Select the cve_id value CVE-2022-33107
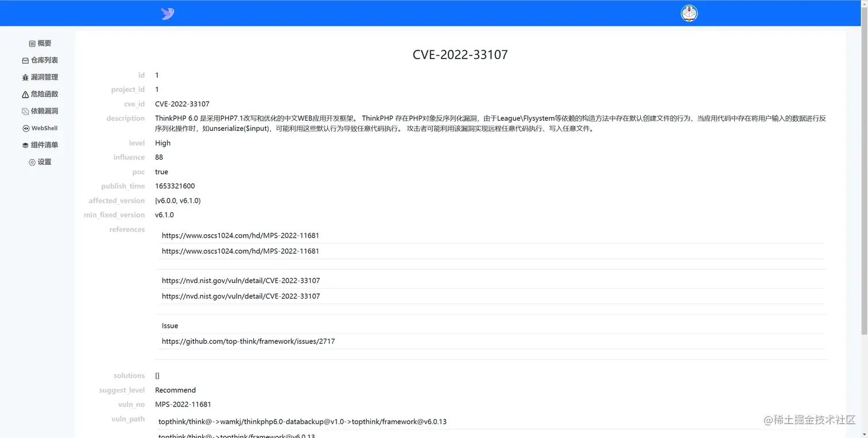Screen dimensions: 868x438 182,104
